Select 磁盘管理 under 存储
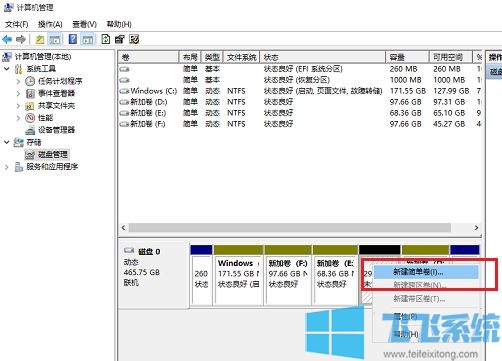The image size is (502, 361). tap(53, 154)
